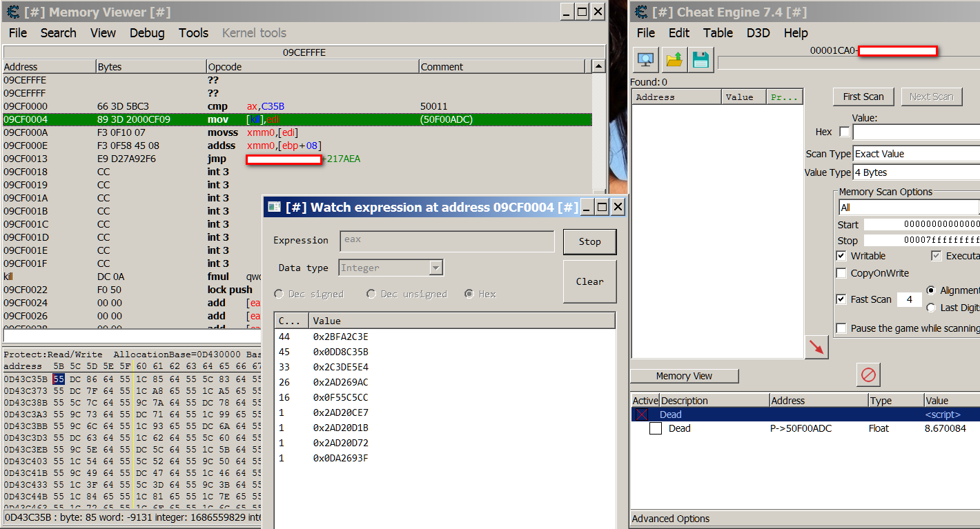Click the open process computer icon

click(x=646, y=60)
